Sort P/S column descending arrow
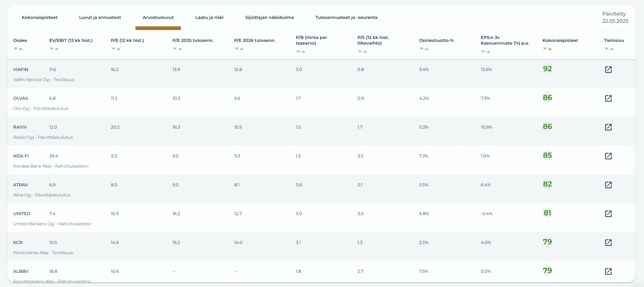The image size is (644, 287). tap(360, 52)
